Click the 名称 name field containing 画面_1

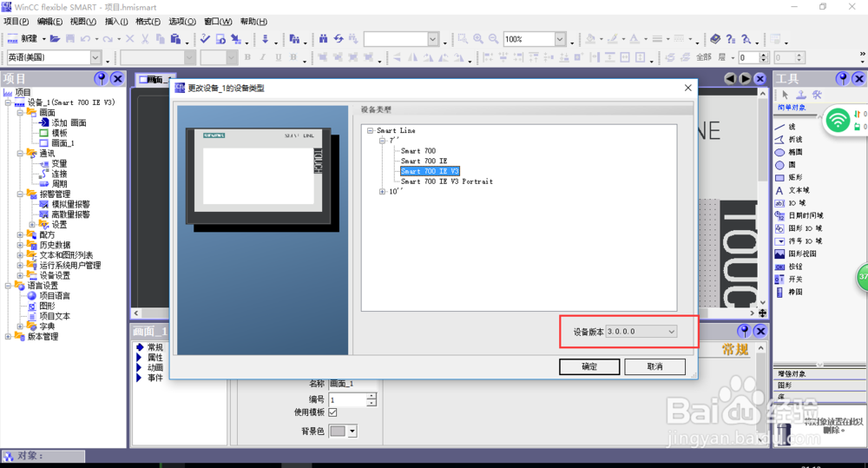353,384
